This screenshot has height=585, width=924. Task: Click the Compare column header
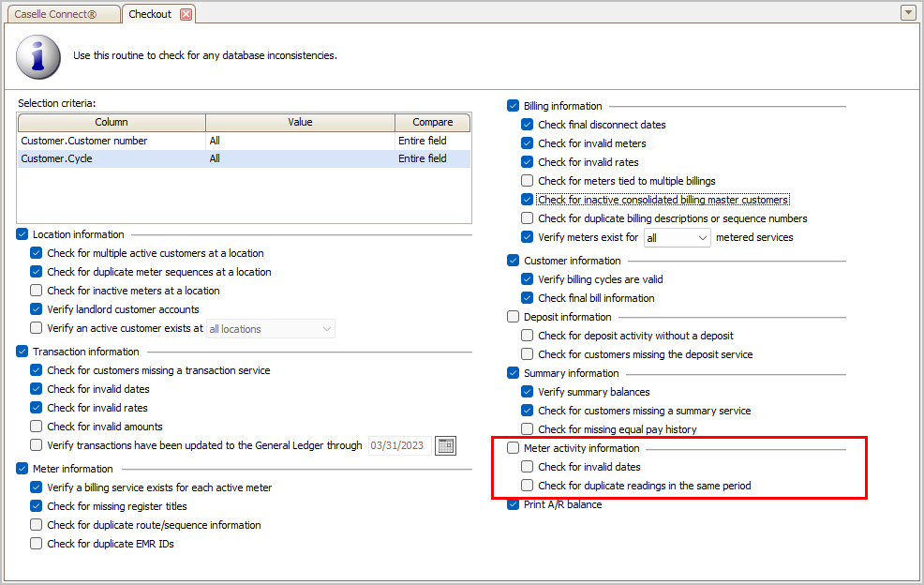tap(433, 122)
